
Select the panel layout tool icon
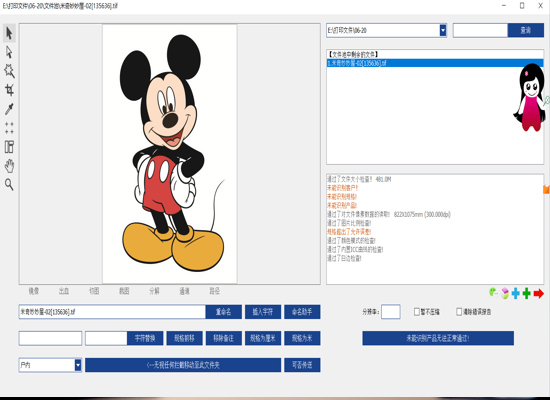click(x=9, y=147)
